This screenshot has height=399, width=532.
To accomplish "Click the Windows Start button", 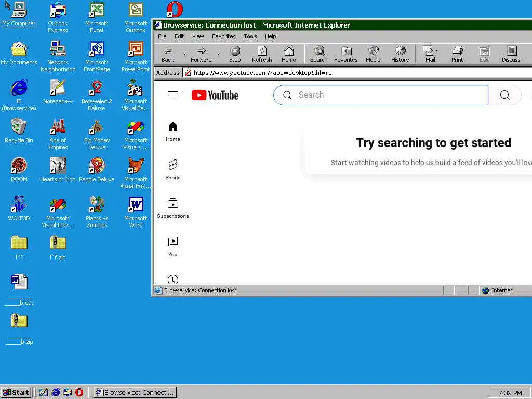I will point(16,393).
